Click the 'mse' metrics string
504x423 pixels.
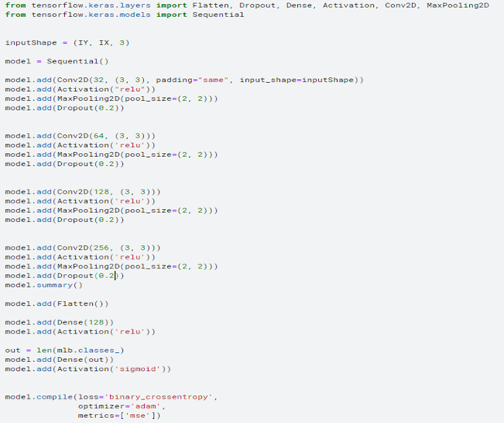[x=138, y=416]
